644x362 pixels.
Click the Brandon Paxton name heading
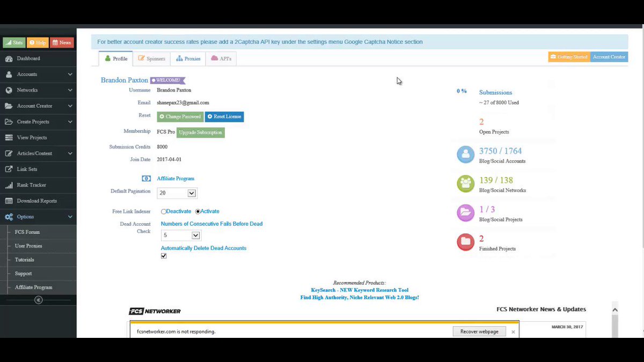tap(125, 80)
